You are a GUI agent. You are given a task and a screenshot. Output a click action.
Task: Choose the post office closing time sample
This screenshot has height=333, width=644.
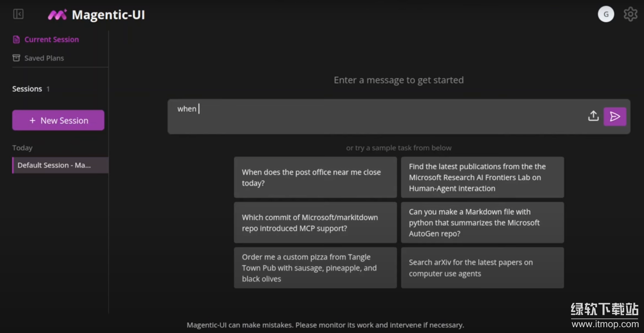point(315,178)
